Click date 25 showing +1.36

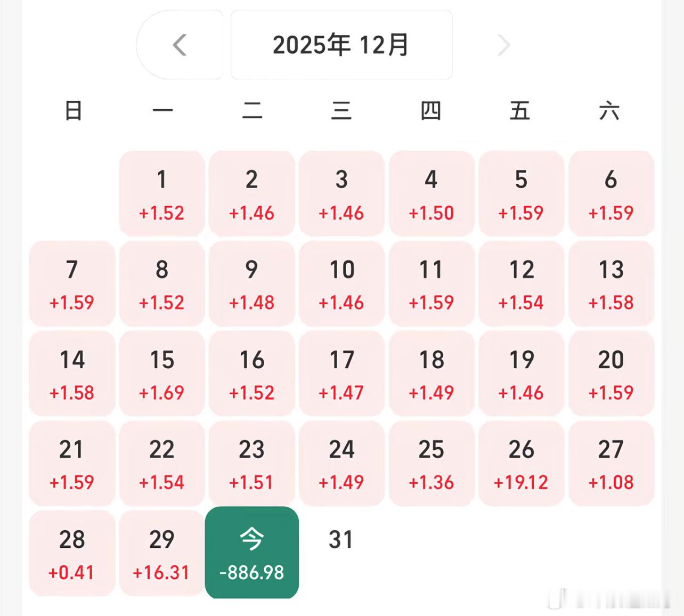click(431, 463)
